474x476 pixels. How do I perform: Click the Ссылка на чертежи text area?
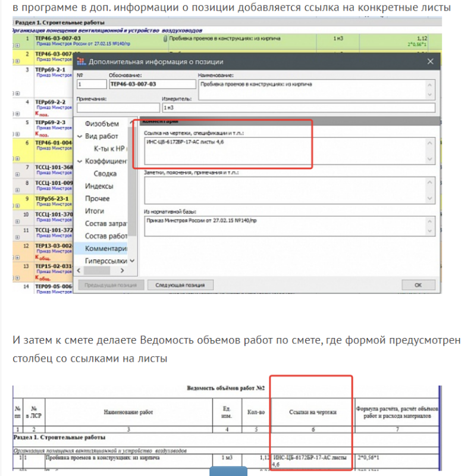[290, 151]
